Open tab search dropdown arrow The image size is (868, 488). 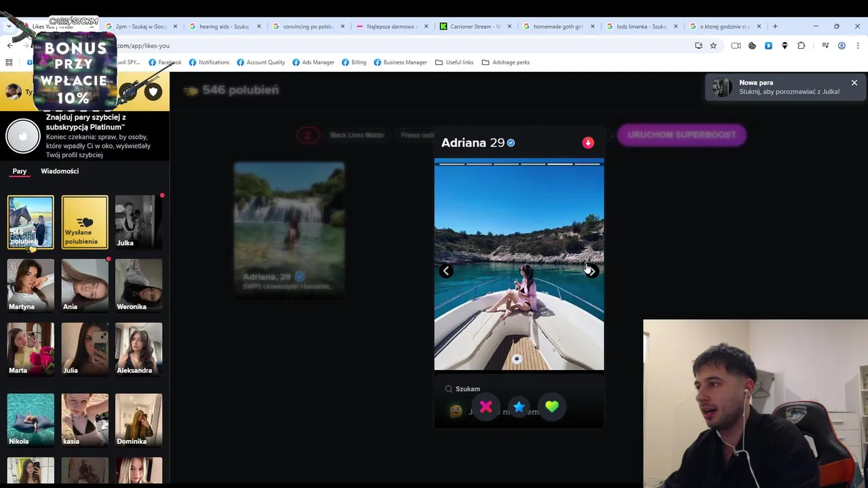point(9,26)
